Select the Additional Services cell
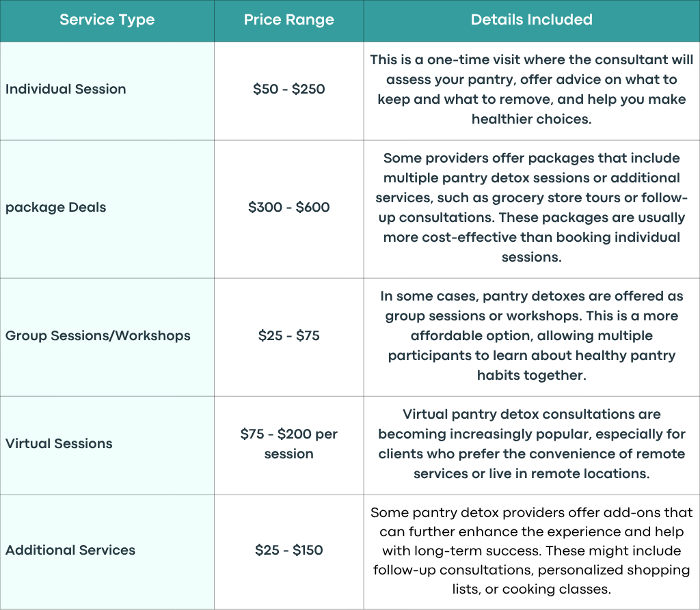The width and height of the screenshot is (700, 610). tap(107, 552)
